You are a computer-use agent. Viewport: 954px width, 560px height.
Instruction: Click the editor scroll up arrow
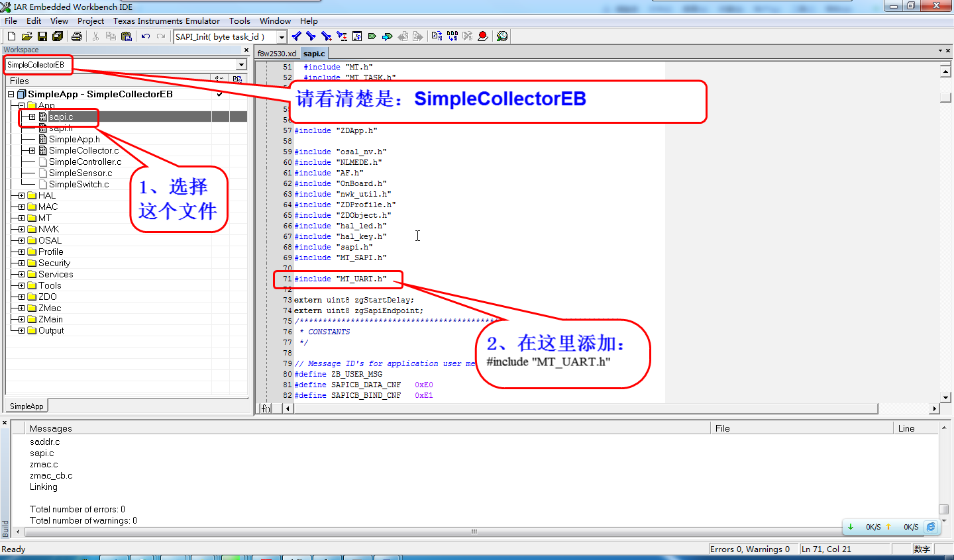[945, 70]
